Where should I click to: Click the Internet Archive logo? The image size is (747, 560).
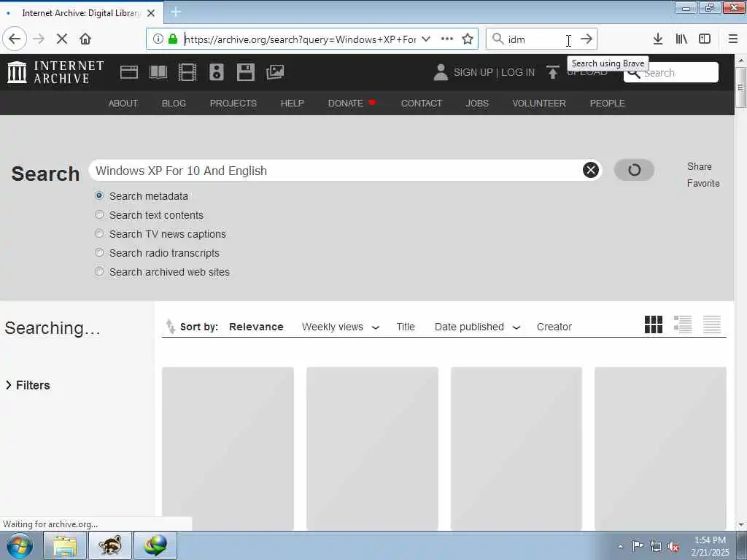[55, 72]
